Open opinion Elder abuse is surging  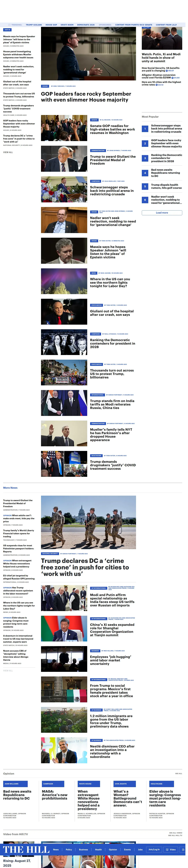click(x=165, y=798)
